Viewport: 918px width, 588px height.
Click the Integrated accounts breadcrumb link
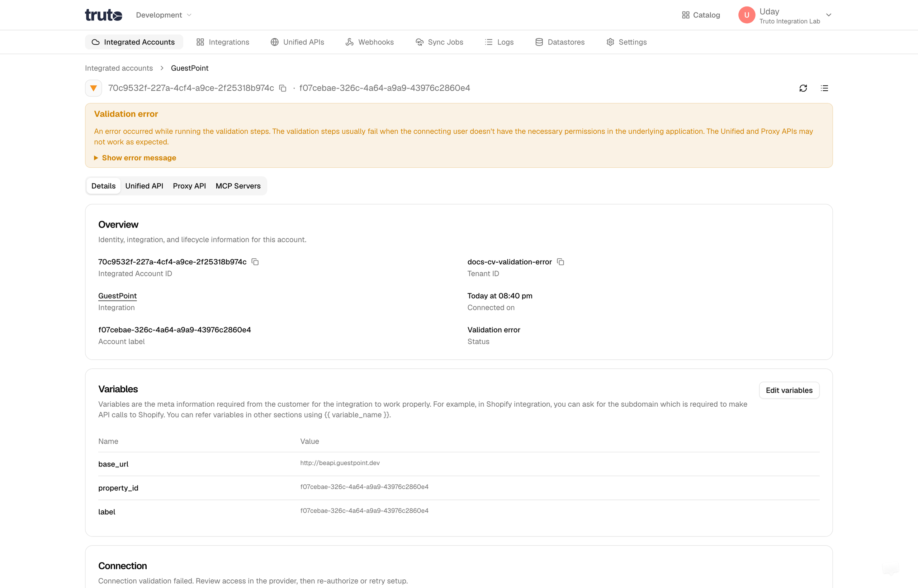point(119,68)
